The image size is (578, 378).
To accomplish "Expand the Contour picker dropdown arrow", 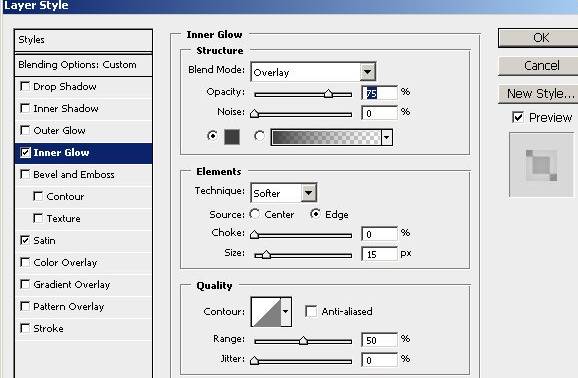I will [286, 312].
